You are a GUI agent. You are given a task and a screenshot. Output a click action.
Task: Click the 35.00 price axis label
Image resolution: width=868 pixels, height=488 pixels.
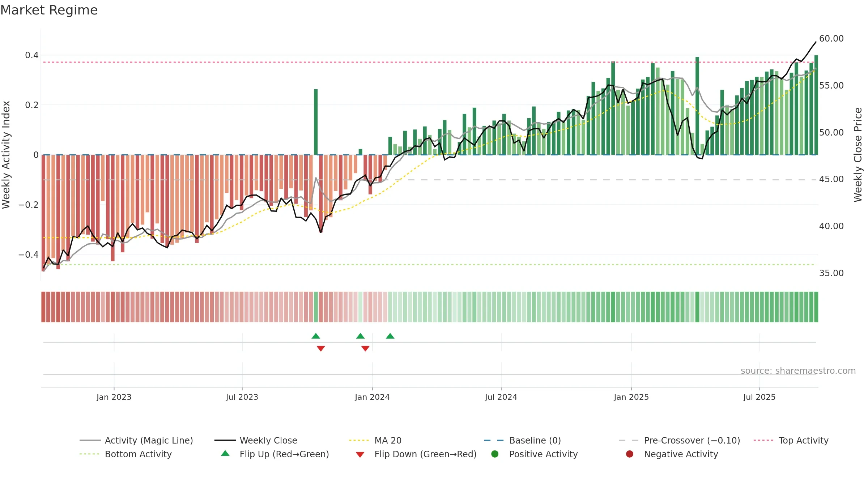(831, 273)
